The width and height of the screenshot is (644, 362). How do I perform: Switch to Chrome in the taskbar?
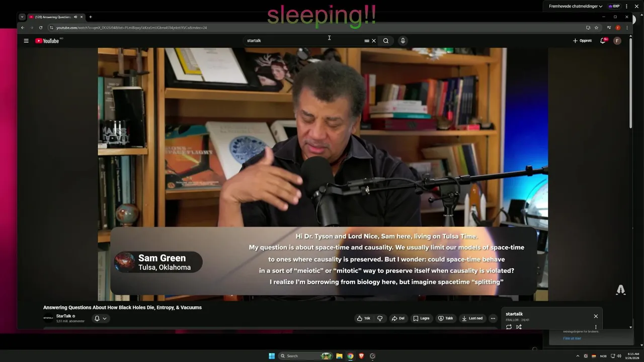(350, 356)
